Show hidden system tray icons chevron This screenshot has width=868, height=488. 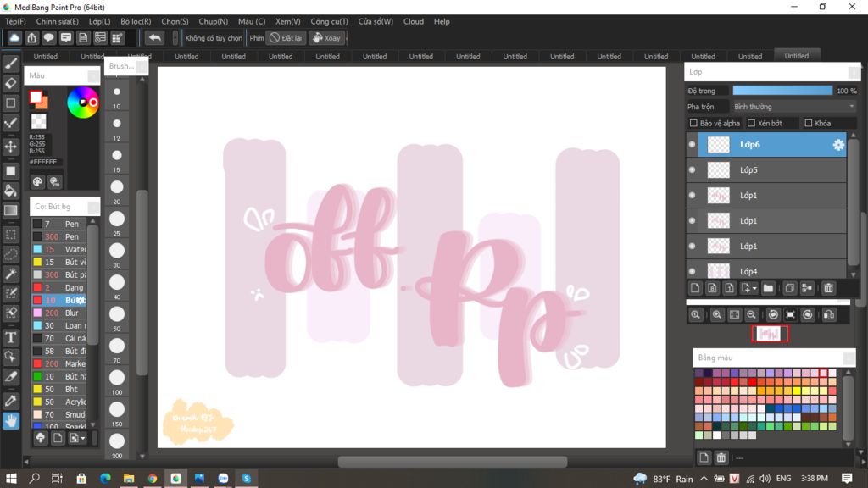(x=704, y=479)
